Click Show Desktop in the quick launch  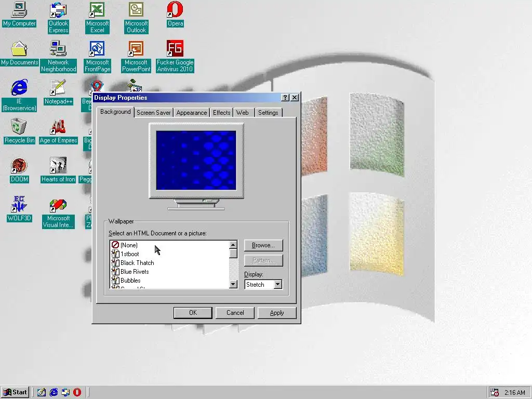click(42, 392)
